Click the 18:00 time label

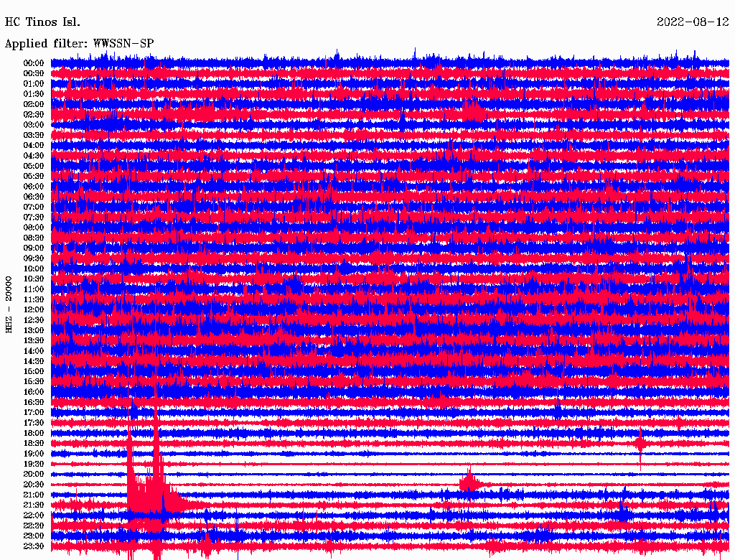coord(34,434)
